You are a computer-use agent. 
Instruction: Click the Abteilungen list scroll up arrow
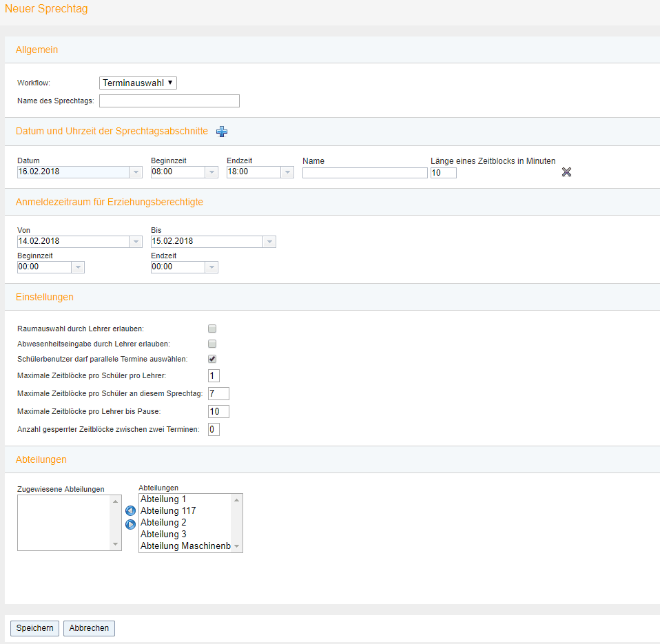pos(236,500)
